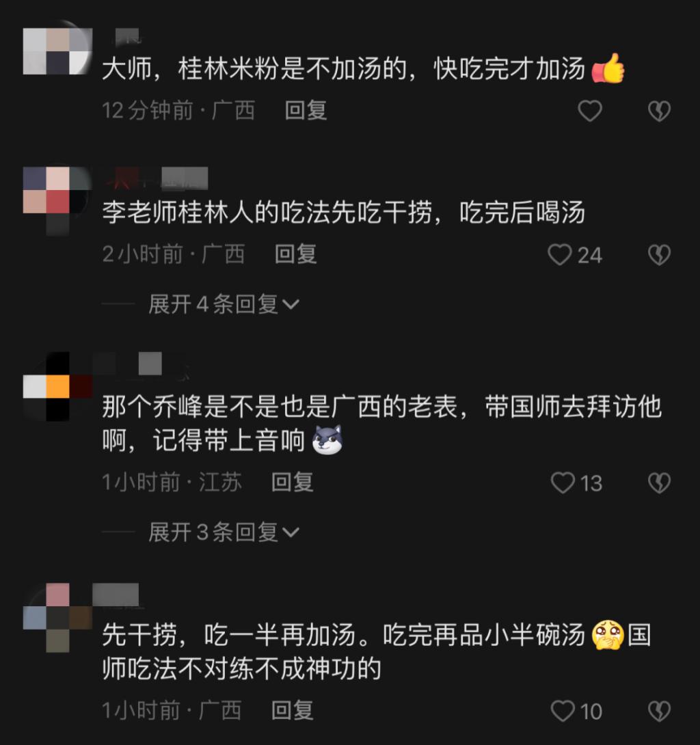Dislike the comment from 江苏
The height and width of the screenshot is (745, 700).
(x=659, y=483)
